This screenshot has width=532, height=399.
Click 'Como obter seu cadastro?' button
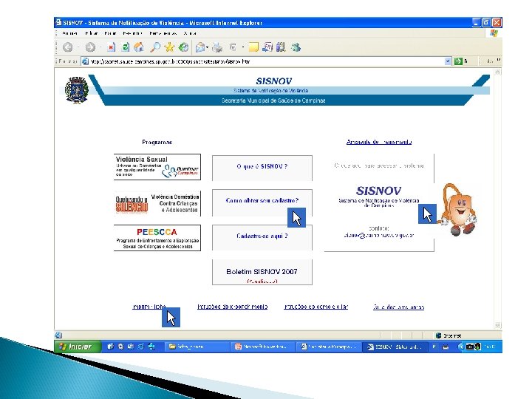[x=262, y=202]
